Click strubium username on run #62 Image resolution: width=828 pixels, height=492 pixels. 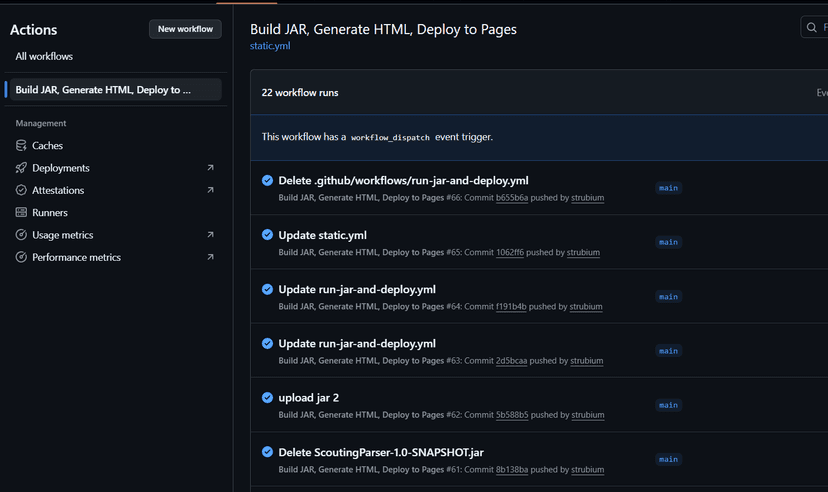(587, 414)
